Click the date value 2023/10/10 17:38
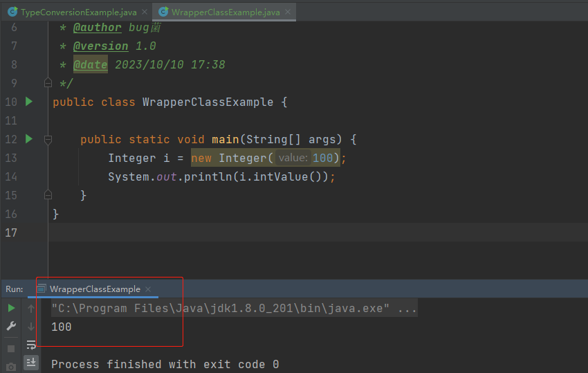Viewport: 588px width, 373px height. click(x=170, y=64)
